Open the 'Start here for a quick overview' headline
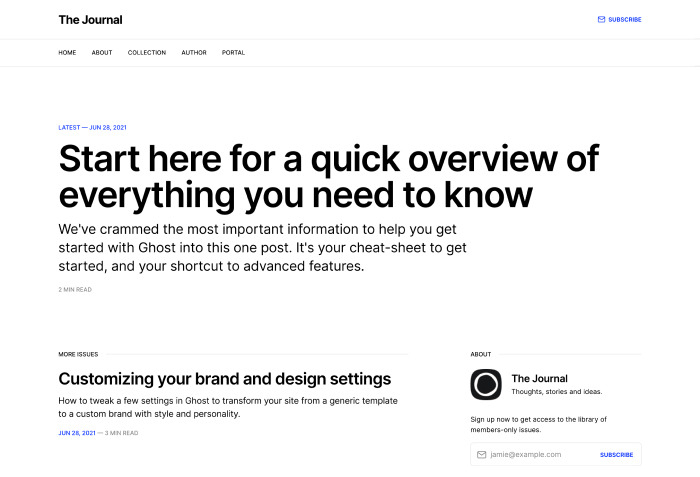Viewport: 700px width, 477px height. (x=328, y=176)
